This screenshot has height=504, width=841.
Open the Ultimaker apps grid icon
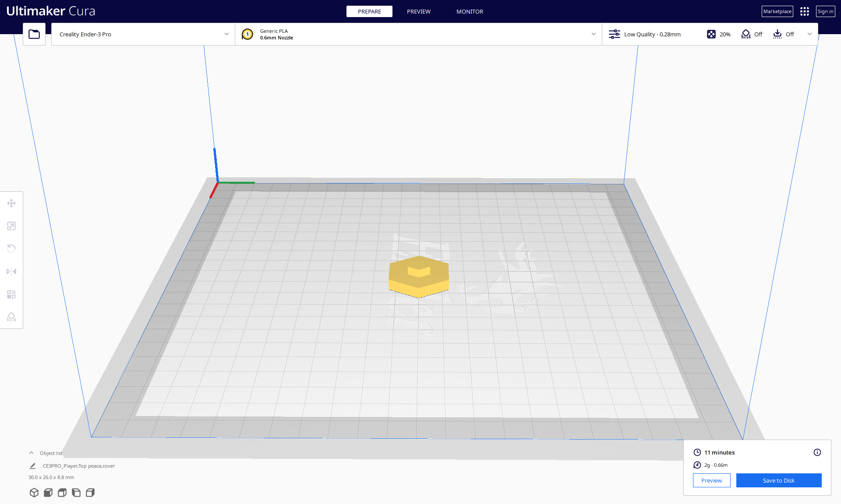(x=804, y=11)
